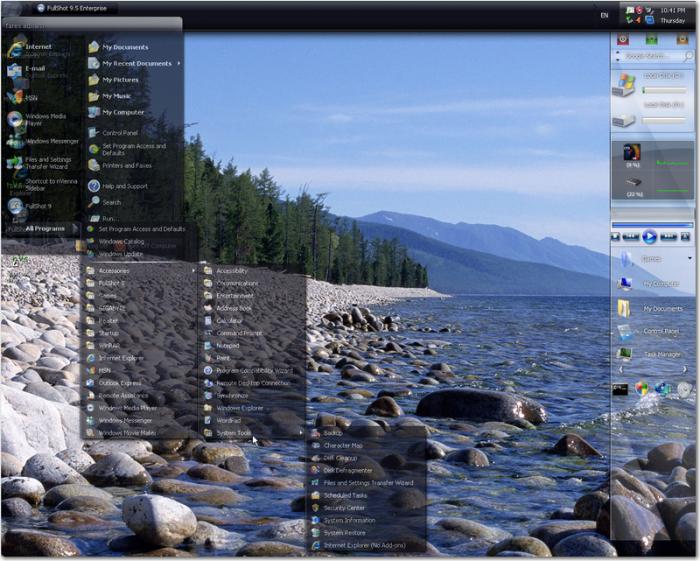The width and height of the screenshot is (700, 561).
Task: Expand the All Programs menu
Action: 44,228
